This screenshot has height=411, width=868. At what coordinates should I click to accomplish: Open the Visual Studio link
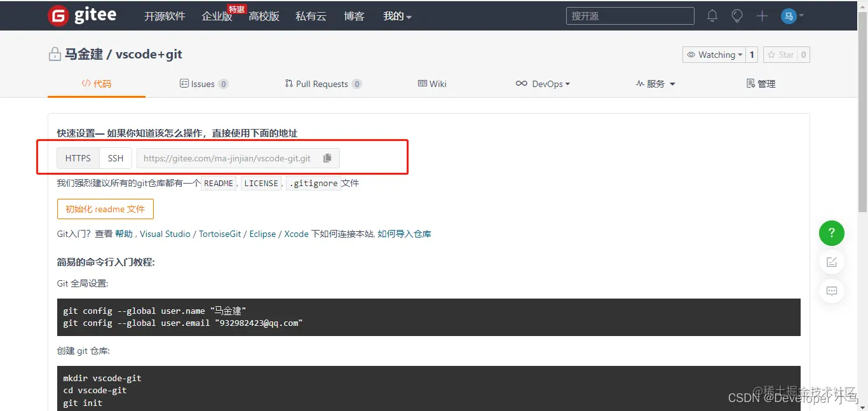165,234
